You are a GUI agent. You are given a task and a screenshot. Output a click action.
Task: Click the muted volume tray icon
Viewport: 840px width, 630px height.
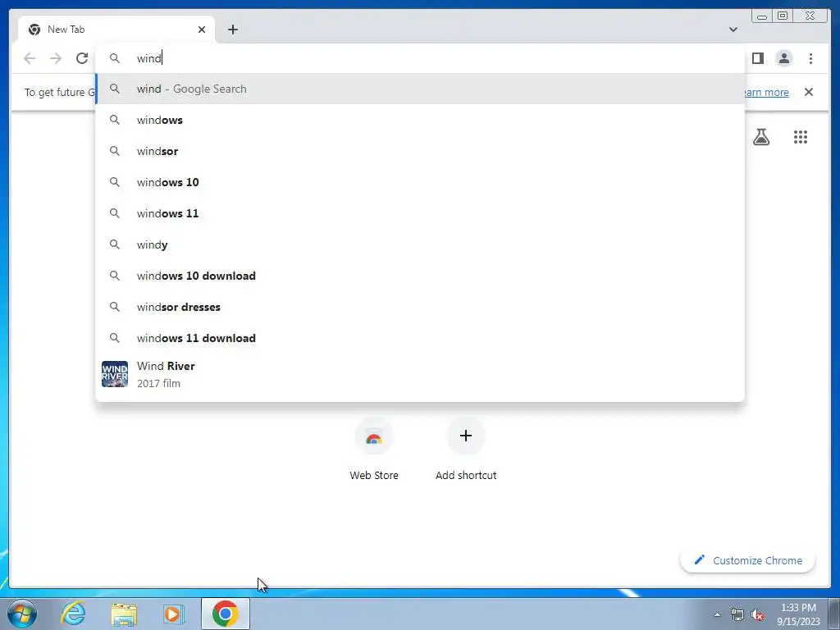[x=757, y=614]
